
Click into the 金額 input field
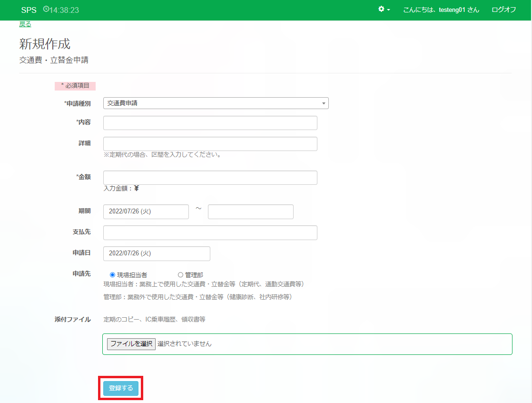(210, 178)
